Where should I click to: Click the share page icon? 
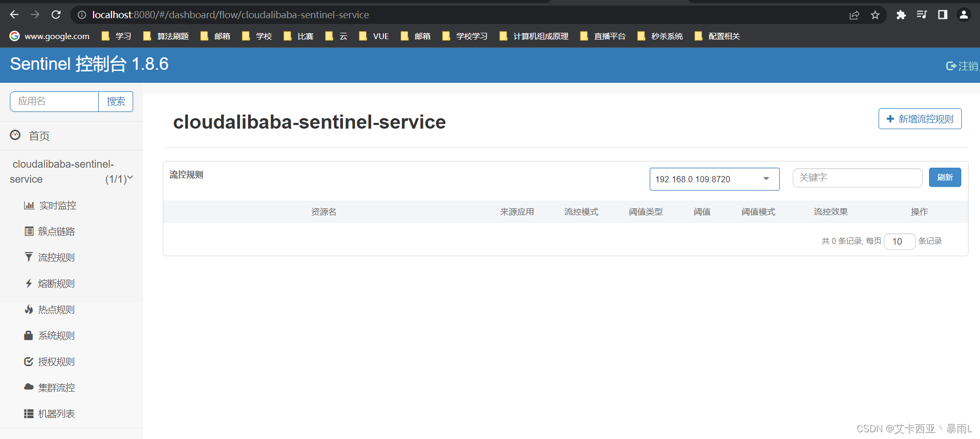[x=854, y=15]
